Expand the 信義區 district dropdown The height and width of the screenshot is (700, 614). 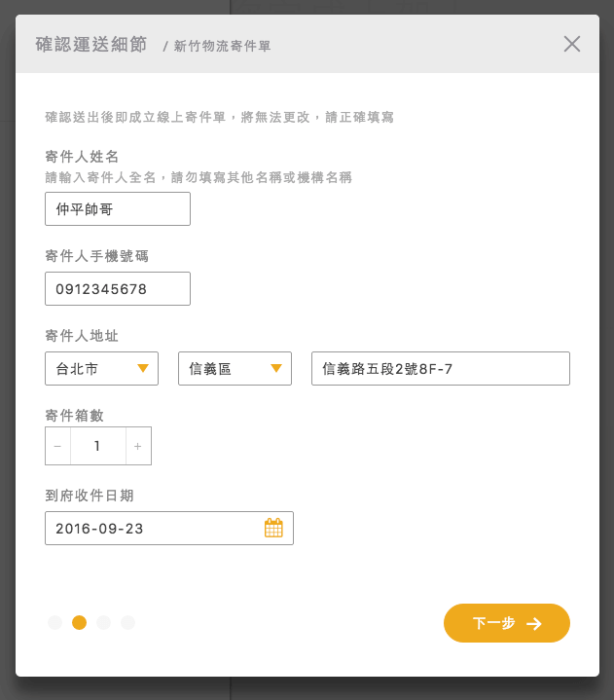235,368
